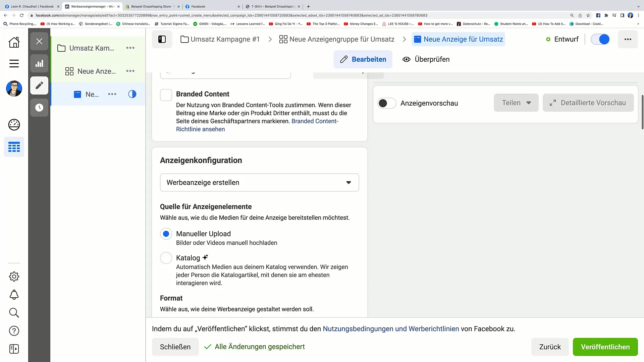The height and width of the screenshot is (362, 644).
Task: Open the top-right three dots menu
Action: (x=628, y=39)
